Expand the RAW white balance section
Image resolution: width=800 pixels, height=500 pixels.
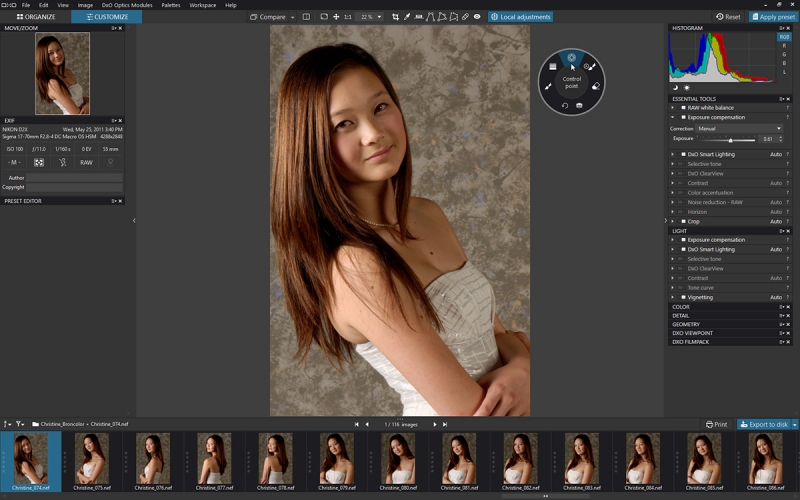coord(672,108)
